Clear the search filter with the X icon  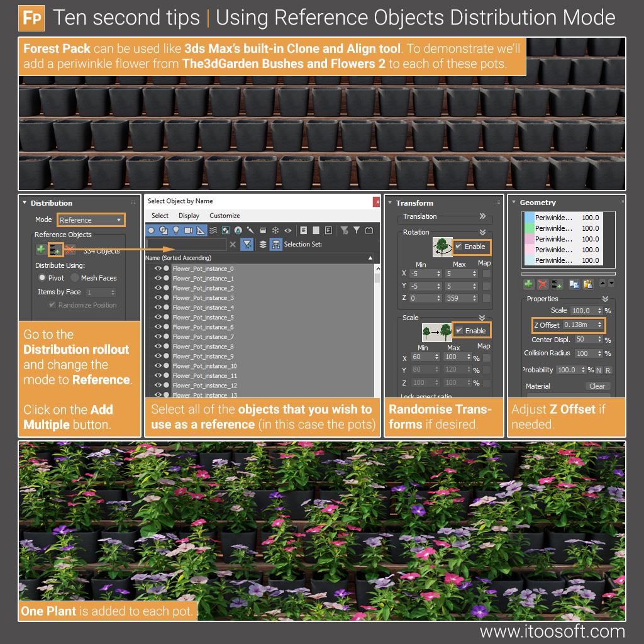click(x=233, y=245)
